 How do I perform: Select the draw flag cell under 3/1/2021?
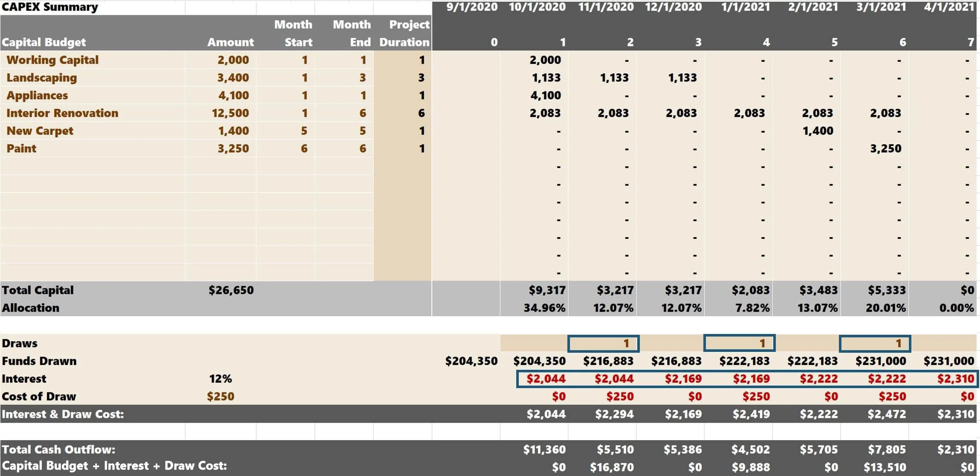(875, 343)
